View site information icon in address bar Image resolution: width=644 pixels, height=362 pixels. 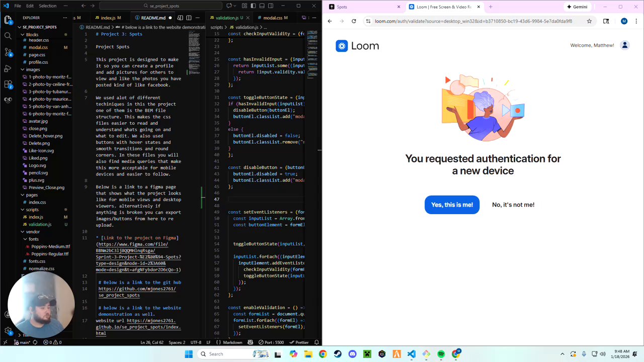click(368, 21)
